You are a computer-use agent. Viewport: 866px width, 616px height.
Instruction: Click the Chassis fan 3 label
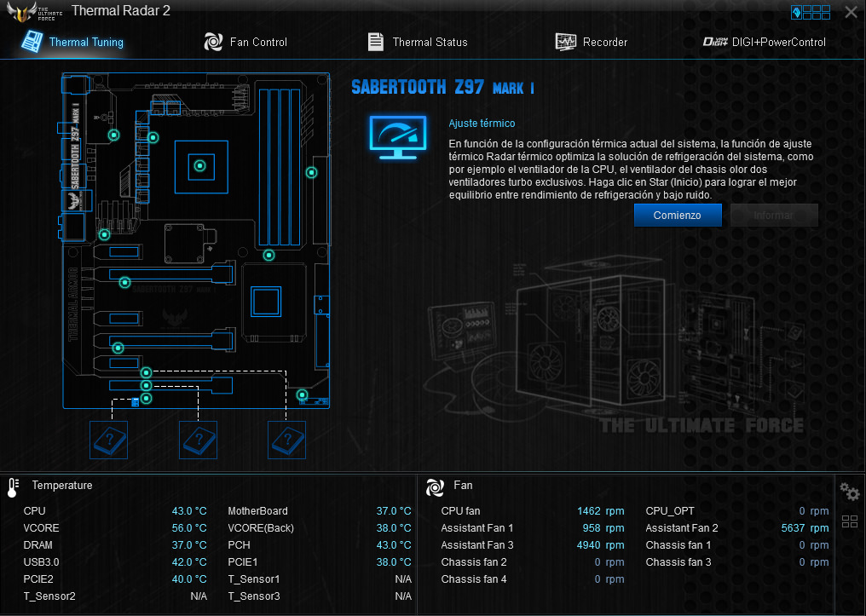(678, 562)
